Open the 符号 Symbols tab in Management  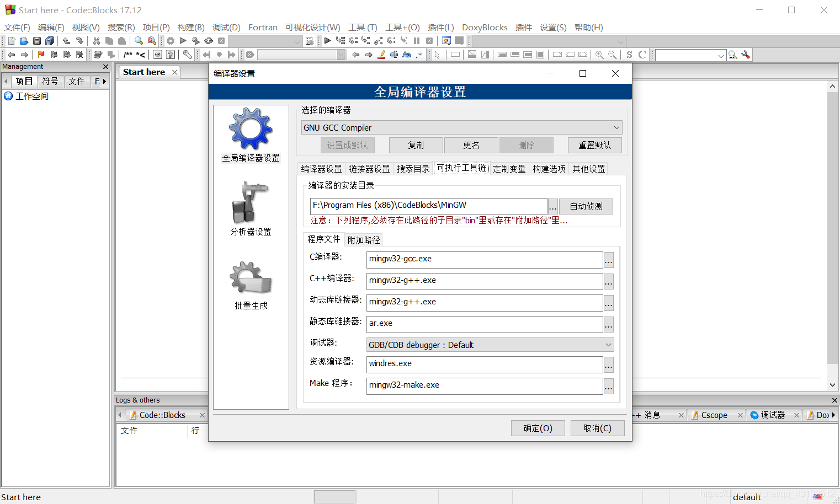point(50,81)
